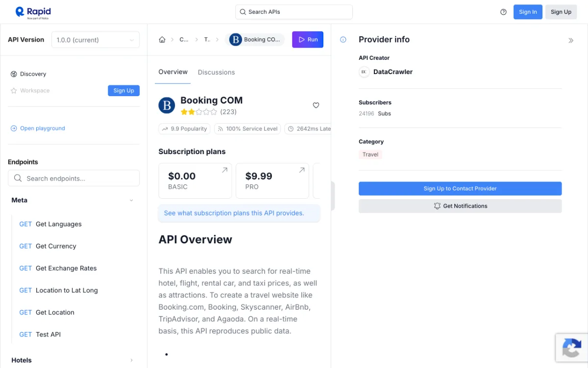Focus the Search APIs field
Screen dimensions: 588x368
tap(294, 12)
